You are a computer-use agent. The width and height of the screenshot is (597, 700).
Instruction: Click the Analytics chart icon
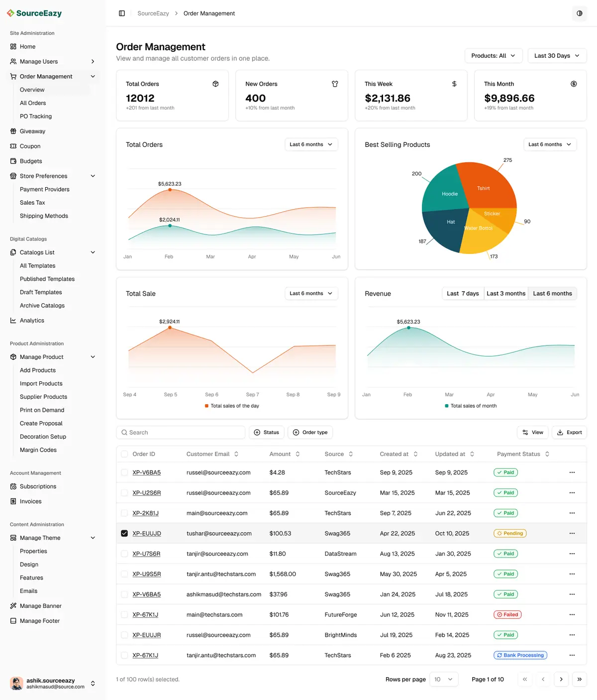coord(13,321)
